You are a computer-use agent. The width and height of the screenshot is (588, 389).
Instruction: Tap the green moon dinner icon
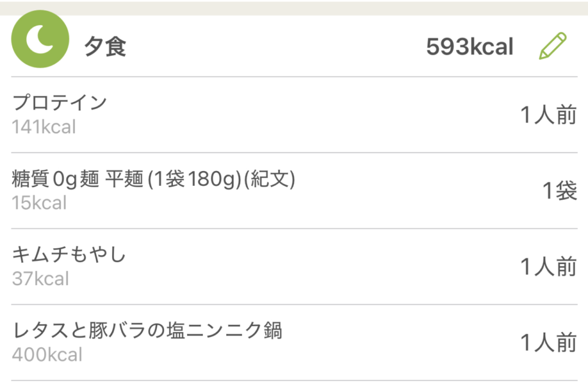click(40, 40)
